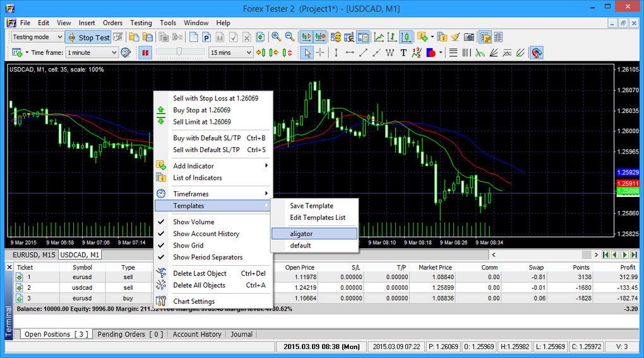Click the line chart type icon

point(379,37)
